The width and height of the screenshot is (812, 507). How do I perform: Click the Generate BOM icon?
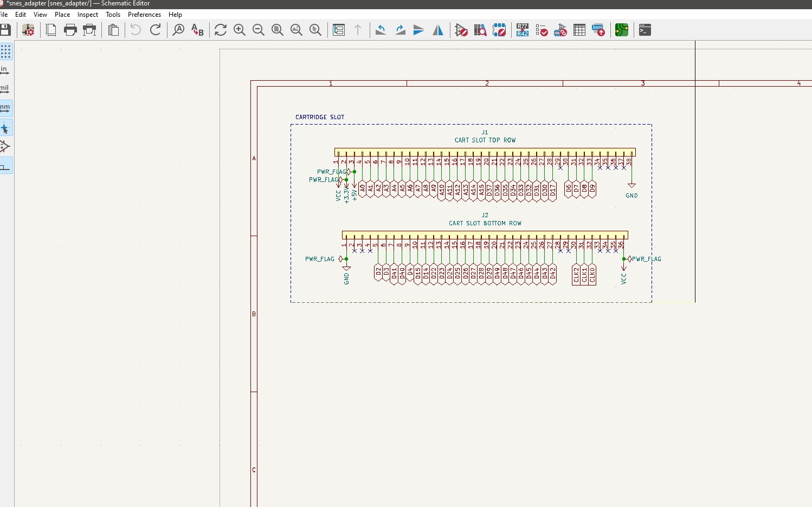tap(598, 30)
